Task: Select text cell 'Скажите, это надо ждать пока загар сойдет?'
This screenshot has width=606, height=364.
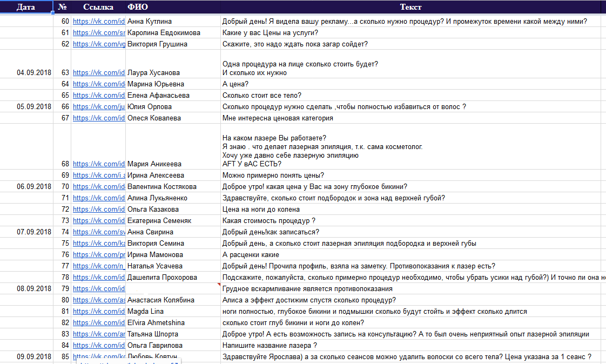Action: tap(411, 44)
